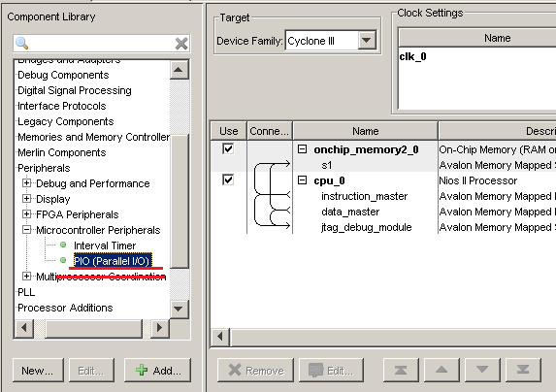Select Merlin Components category
The height and width of the screenshot is (392, 556).
click(x=62, y=152)
